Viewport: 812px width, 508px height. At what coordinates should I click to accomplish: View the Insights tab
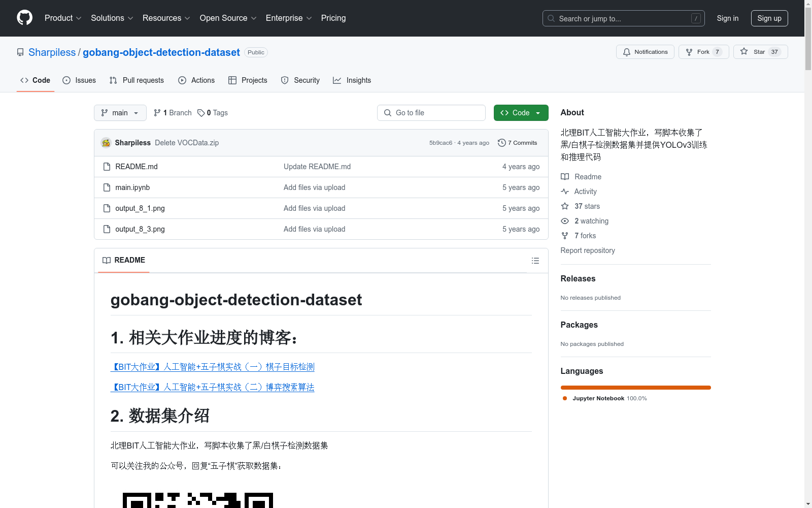pos(352,80)
